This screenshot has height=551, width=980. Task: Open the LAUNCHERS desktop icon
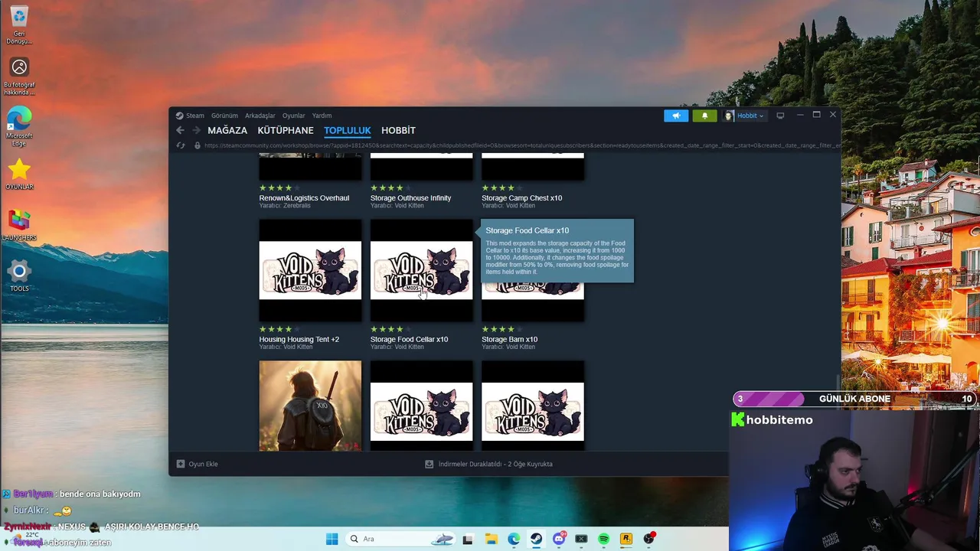[19, 226]
